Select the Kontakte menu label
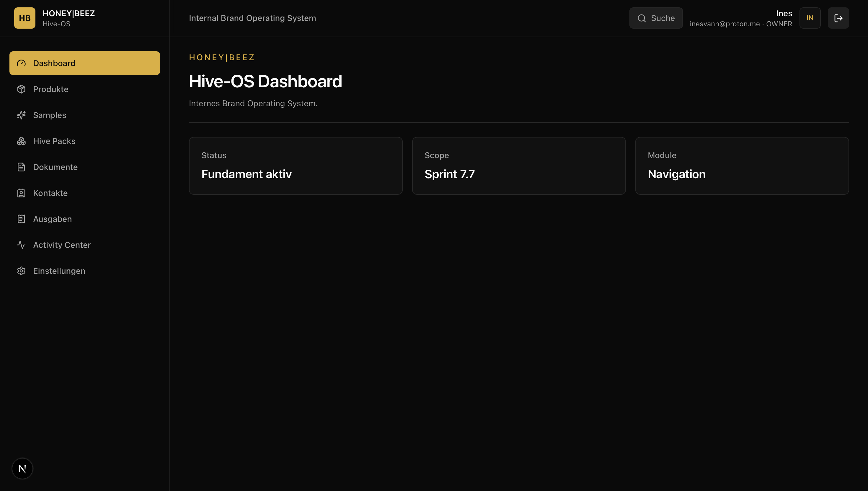The image size is (868, 491). [50, 193]
